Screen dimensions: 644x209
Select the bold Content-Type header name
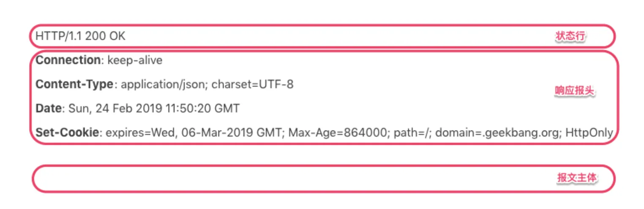(x=74, y=84)
